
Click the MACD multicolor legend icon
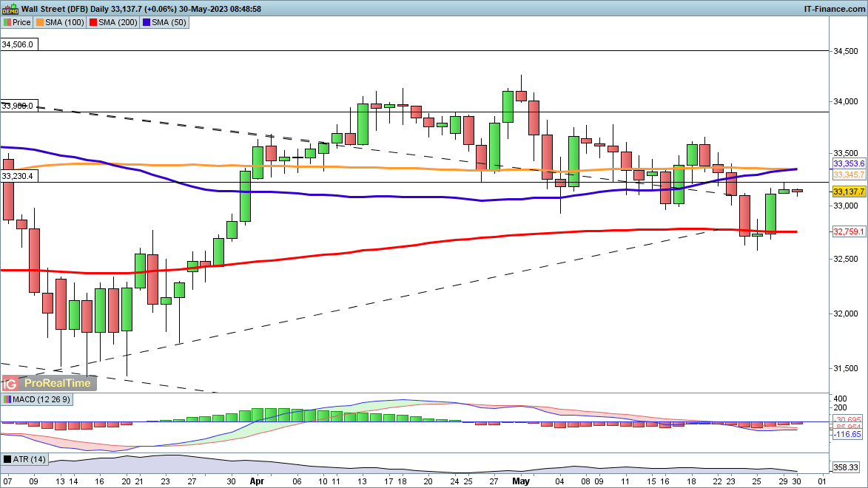[x=7, y=399]
